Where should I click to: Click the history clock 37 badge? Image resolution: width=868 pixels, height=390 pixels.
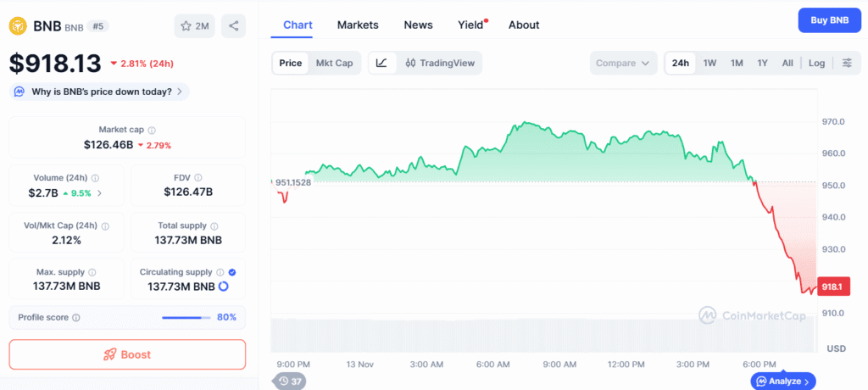point(291,382)
